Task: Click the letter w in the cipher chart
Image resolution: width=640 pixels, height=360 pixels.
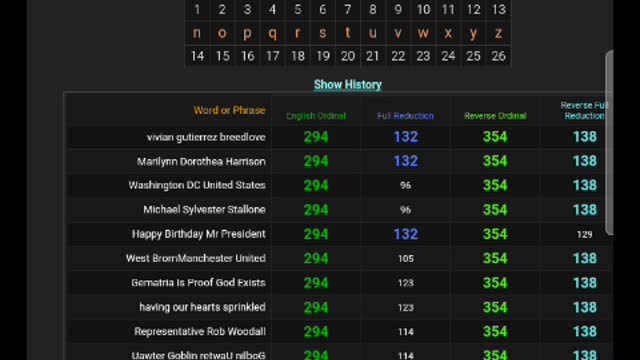Action: 423,33
